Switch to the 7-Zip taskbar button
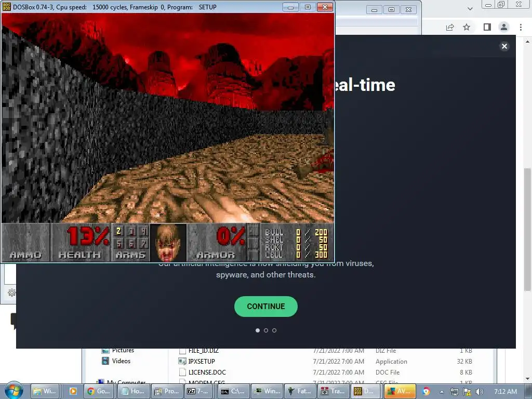Viewport: 532px width, 399px height. [x=198, y=391]
